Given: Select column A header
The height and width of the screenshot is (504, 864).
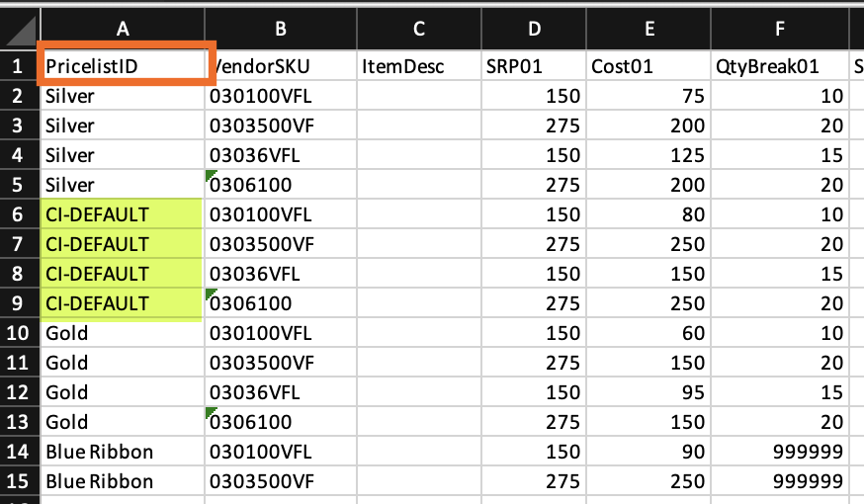Looking at the screenshot, I should (123, 29).
